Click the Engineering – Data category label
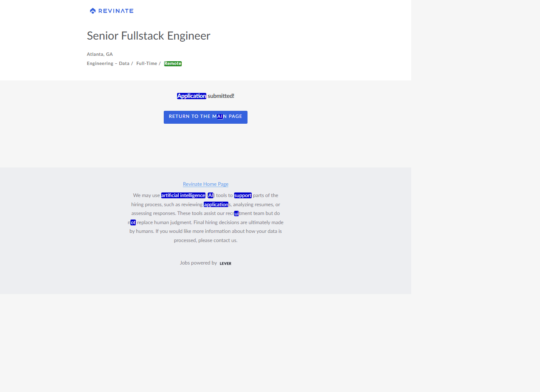This screenshot has width=540, height=392. pos(108,64)
